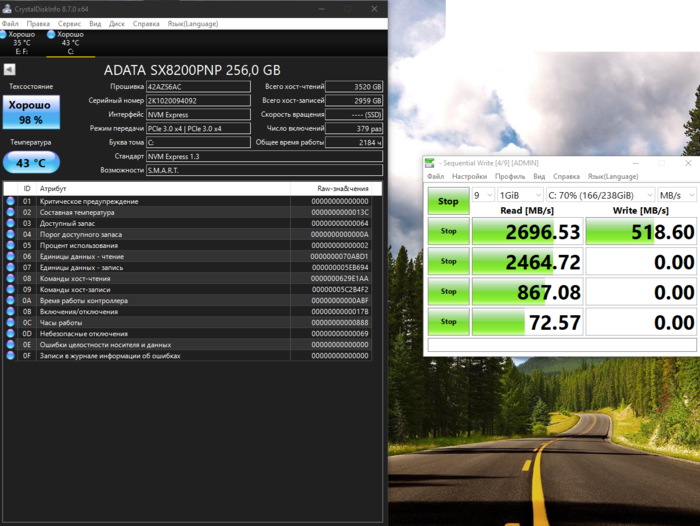Click the CrystalDiskInfo title bar app icon
Screen dimensions: 700x526
[x=7, y=8]
